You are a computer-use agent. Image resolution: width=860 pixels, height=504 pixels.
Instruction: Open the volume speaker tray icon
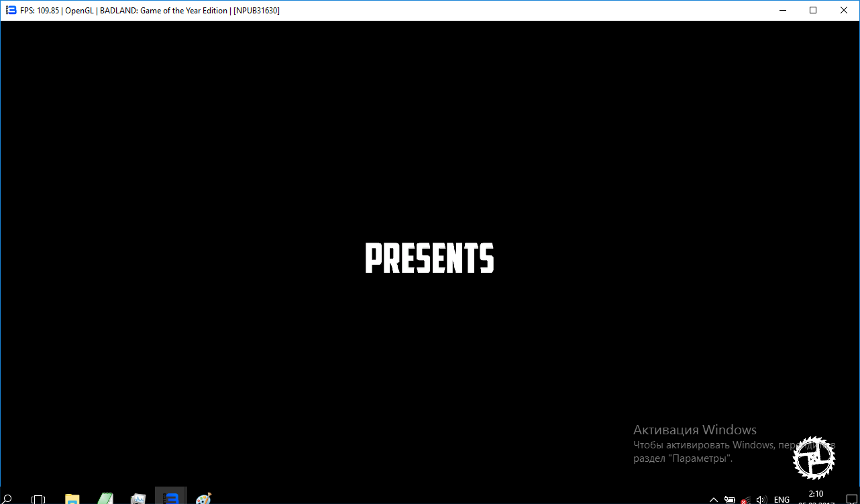(761, 499)
